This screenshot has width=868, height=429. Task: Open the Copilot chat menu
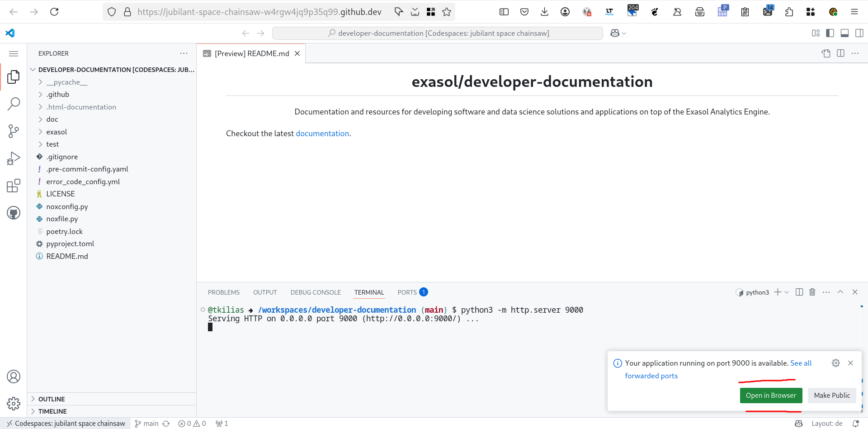618,33
